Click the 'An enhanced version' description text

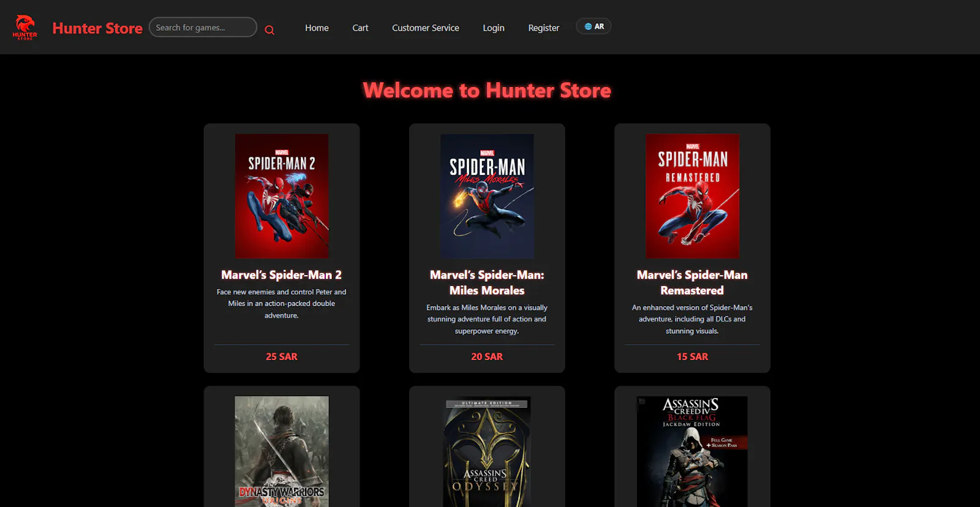(x=692, y=319)
